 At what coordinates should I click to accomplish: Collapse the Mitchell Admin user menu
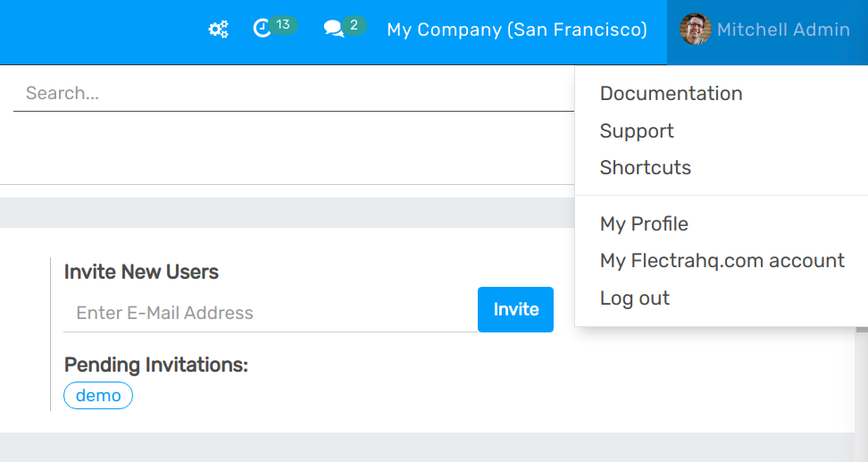tap(782, 30)
